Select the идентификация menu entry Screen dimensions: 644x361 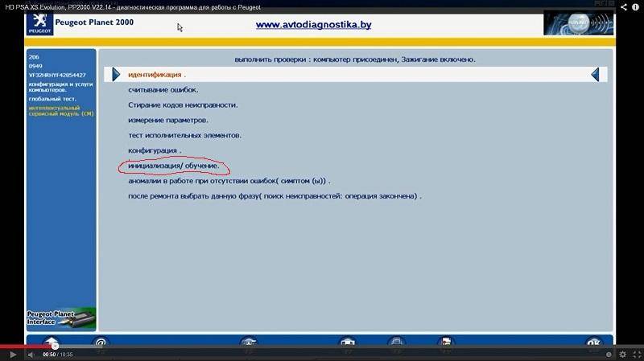(x=157, y=75)
